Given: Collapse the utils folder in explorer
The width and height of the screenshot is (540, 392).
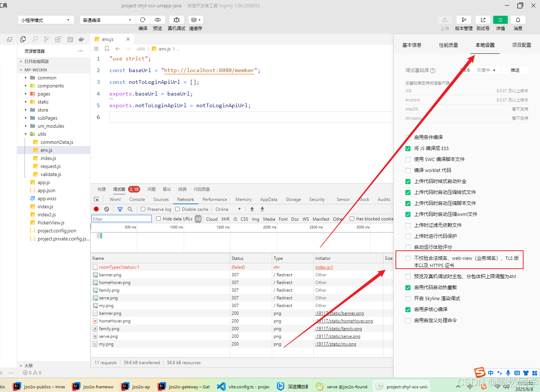Looking at the screenshot, I should coord(26,134).
